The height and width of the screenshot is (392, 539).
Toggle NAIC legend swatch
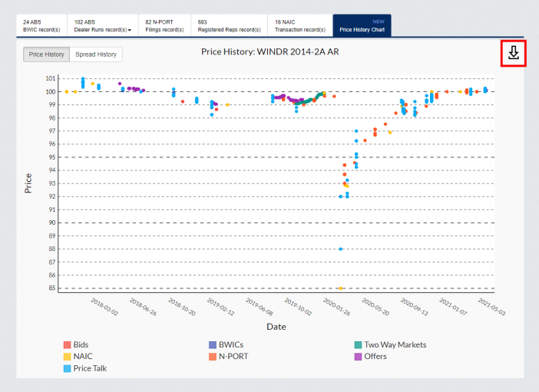(x=68, y=357)
